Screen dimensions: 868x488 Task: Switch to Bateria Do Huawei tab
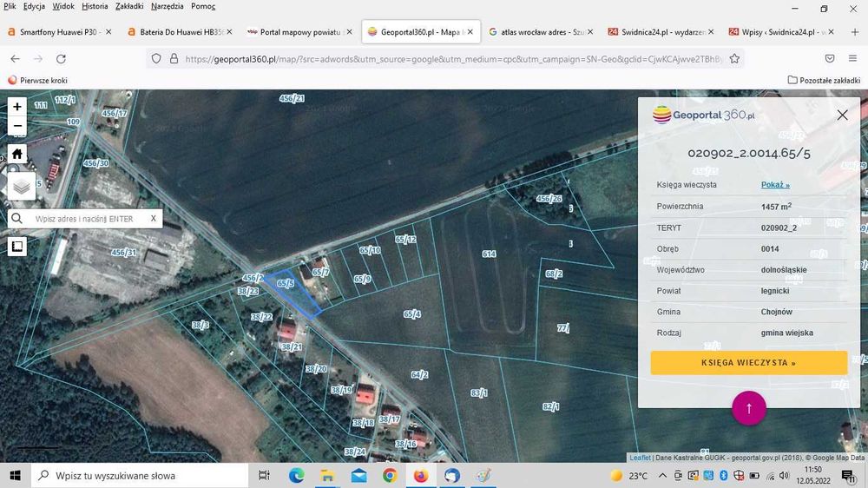(x=178, y=32)
